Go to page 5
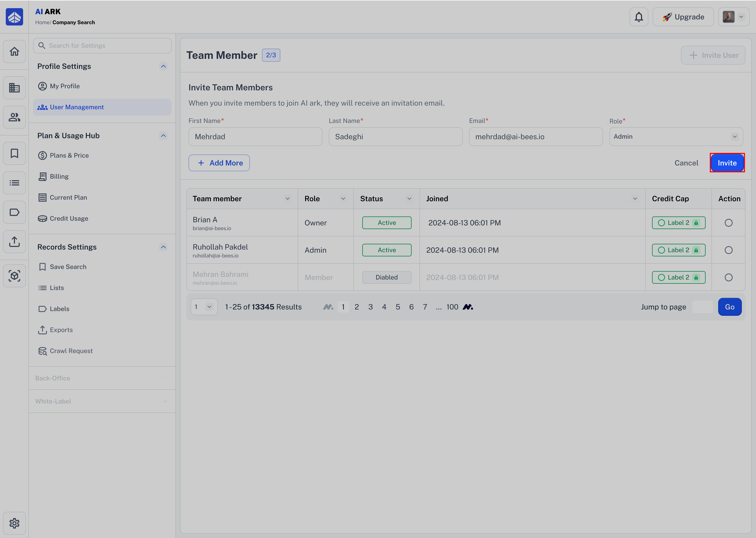The height and width of the screenshot is (538, 756). (398, 307)
